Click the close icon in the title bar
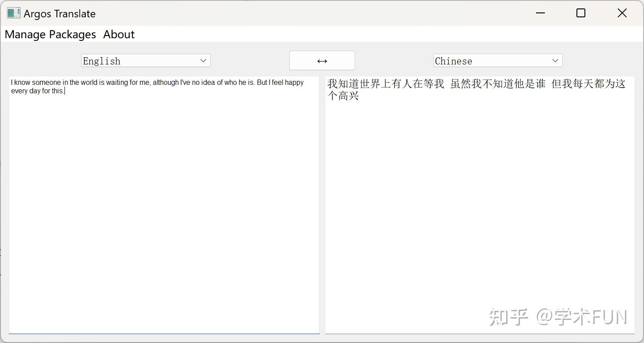 (x=621, y=13)
